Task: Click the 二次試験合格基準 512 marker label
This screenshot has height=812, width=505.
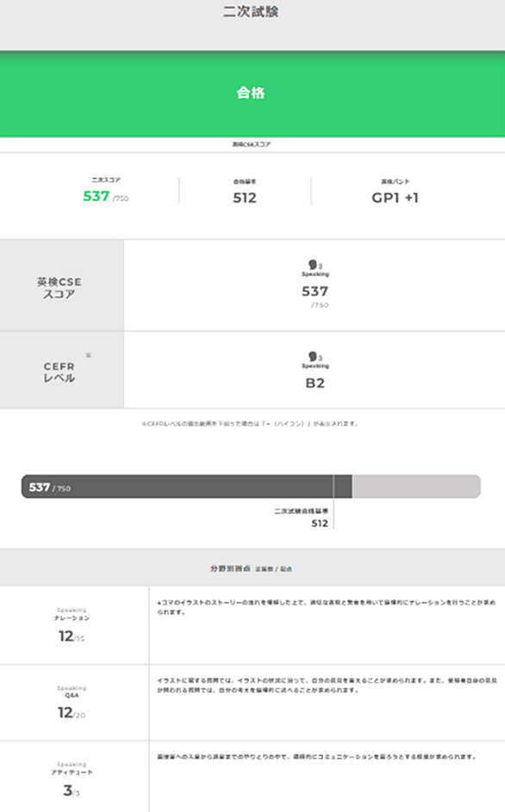Action: 302,518
